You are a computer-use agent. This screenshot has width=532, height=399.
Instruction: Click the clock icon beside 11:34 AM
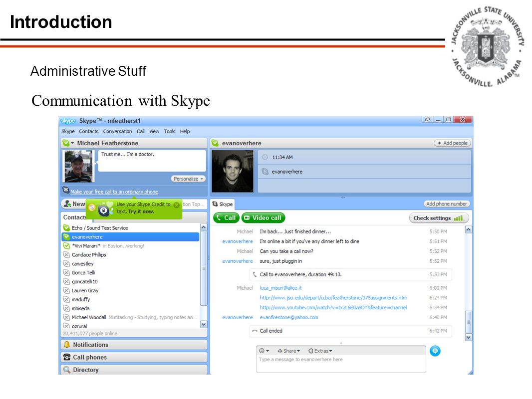tap(265, 157)
